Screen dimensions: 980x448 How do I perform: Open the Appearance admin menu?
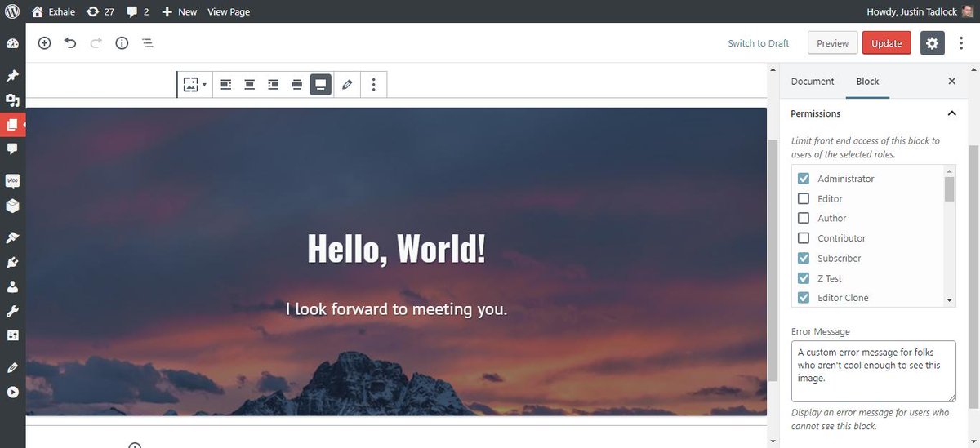(x=12, y=238)
